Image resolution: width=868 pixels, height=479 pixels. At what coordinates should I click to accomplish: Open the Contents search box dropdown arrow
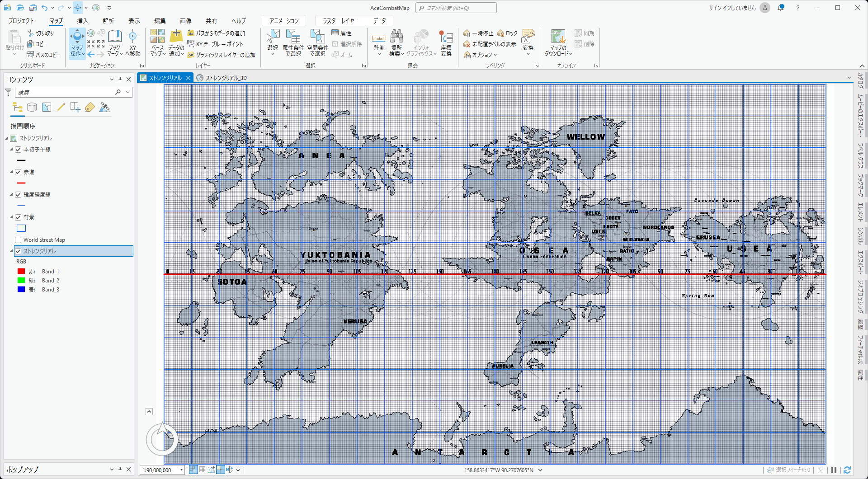[128, 92]
